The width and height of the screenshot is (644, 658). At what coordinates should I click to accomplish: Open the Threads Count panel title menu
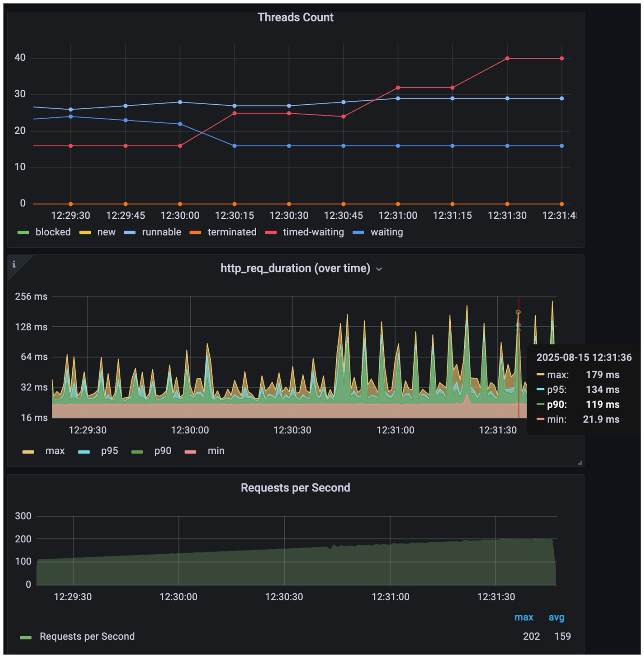[295, 17]
